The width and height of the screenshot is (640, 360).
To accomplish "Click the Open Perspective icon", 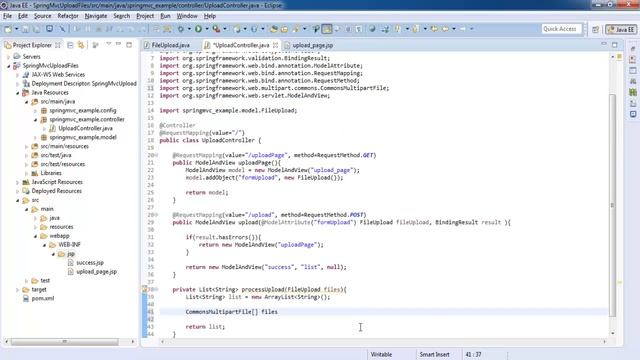I will pos(596,29).
